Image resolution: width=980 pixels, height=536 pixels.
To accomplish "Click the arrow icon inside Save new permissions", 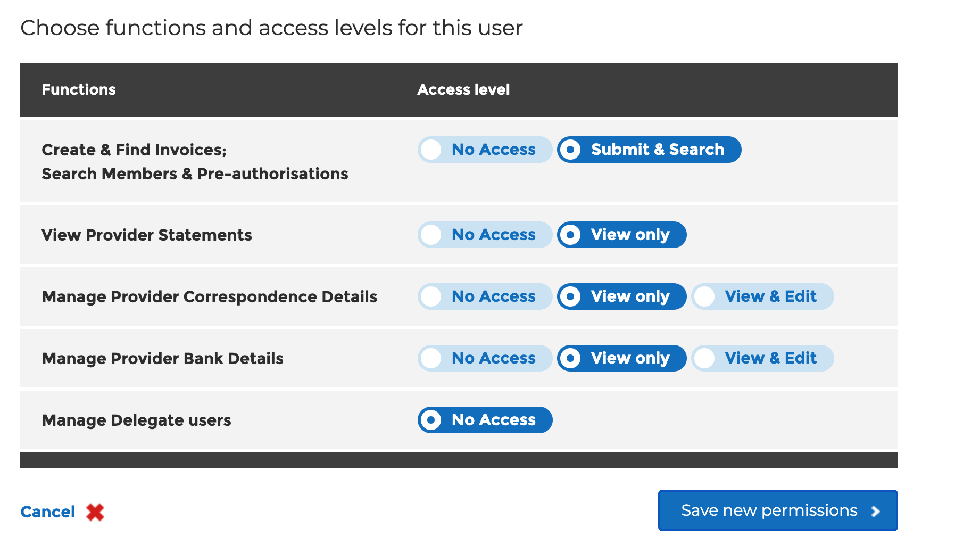I will [x=875, y=510].
